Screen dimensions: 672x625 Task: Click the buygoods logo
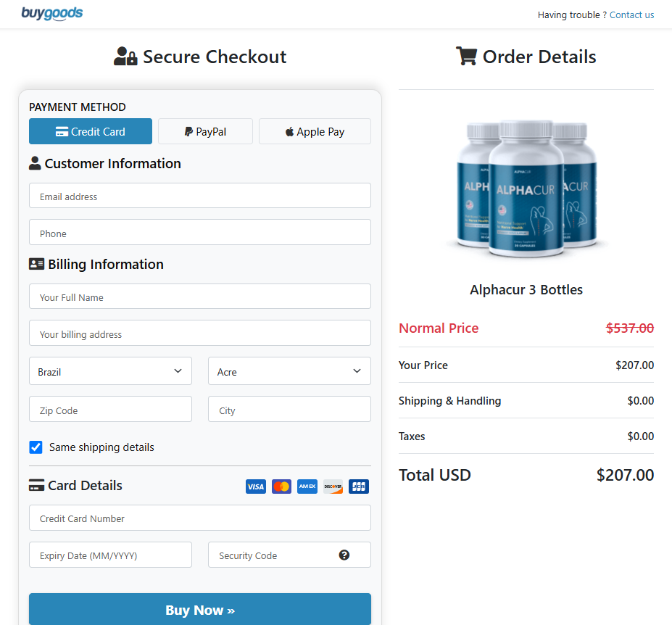pos(52,13)
